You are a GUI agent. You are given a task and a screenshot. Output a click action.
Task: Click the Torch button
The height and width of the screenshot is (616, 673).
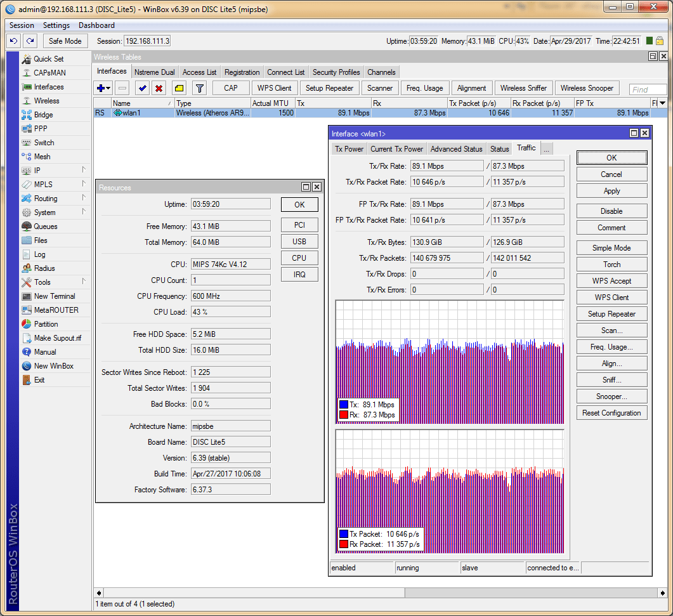pyautogui.click(x=611, y=265)
